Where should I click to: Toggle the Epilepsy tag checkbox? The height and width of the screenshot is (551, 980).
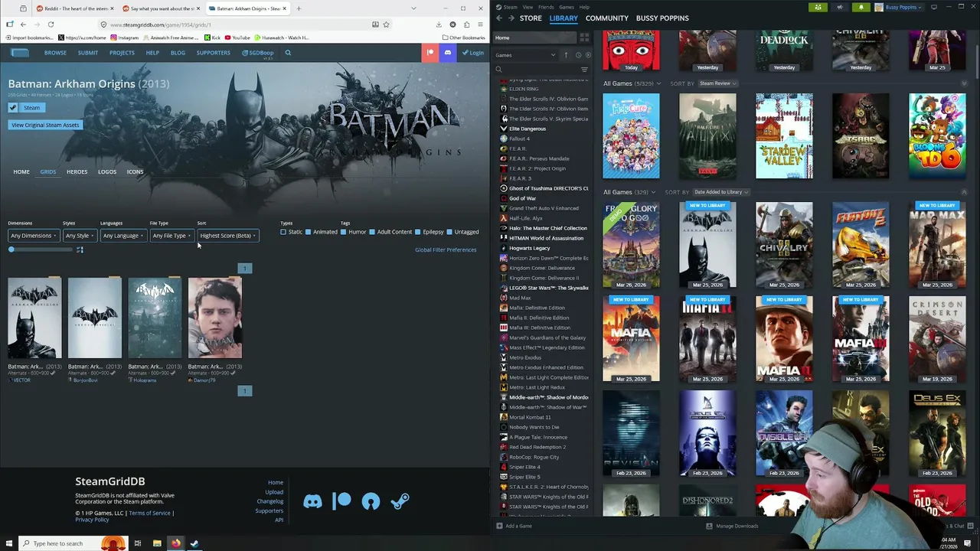[x=418, y=232]
